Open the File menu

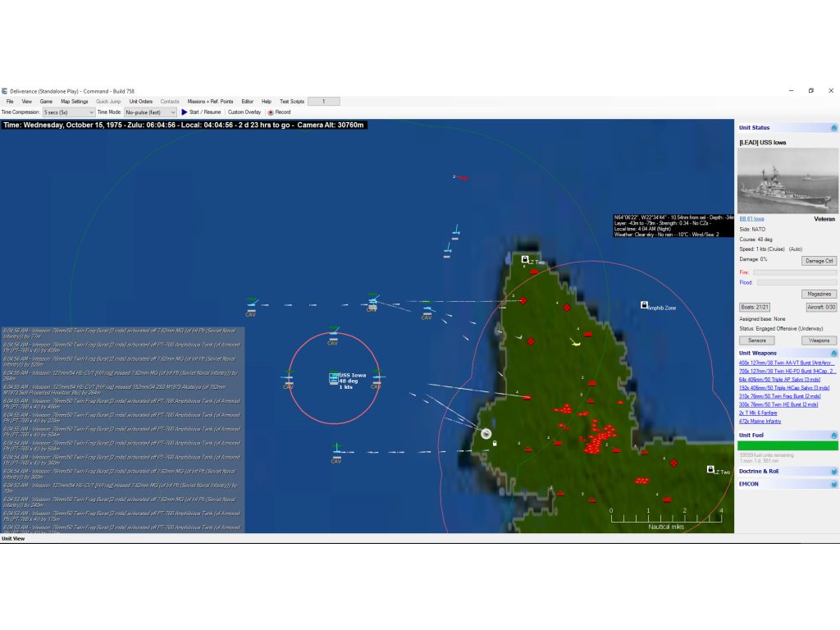[10, 101]
